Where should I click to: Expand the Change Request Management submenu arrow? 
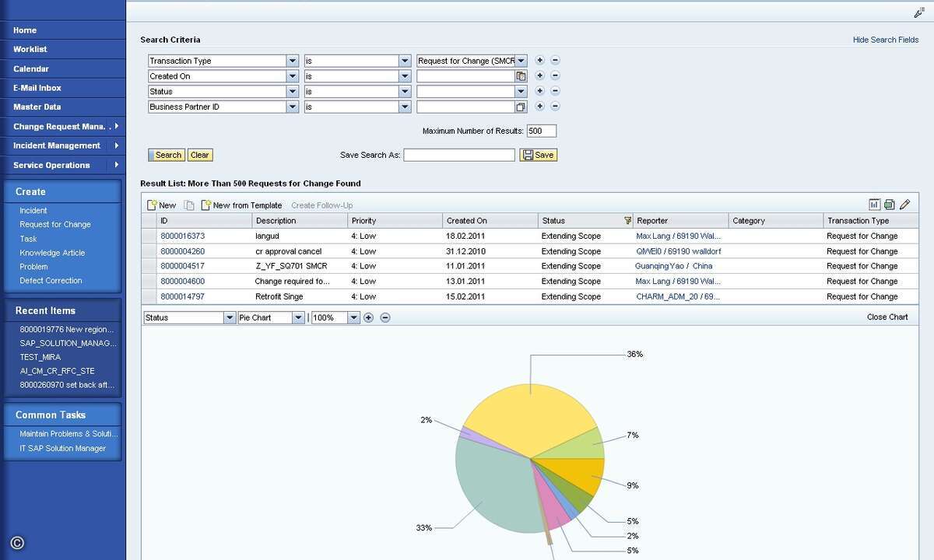[116, 126]
